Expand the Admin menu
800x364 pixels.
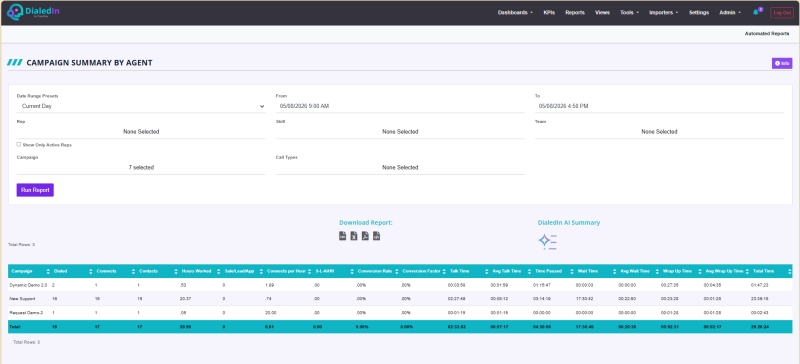point(730,13)
